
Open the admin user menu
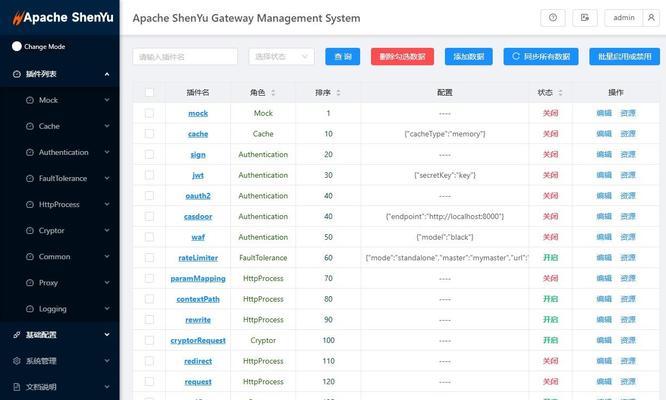(624, 18)
